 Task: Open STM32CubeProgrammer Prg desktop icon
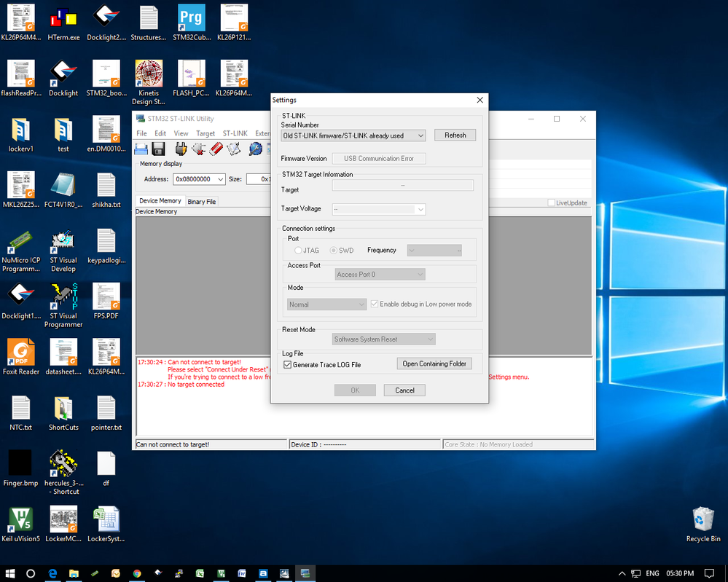[x=192, y=23]
